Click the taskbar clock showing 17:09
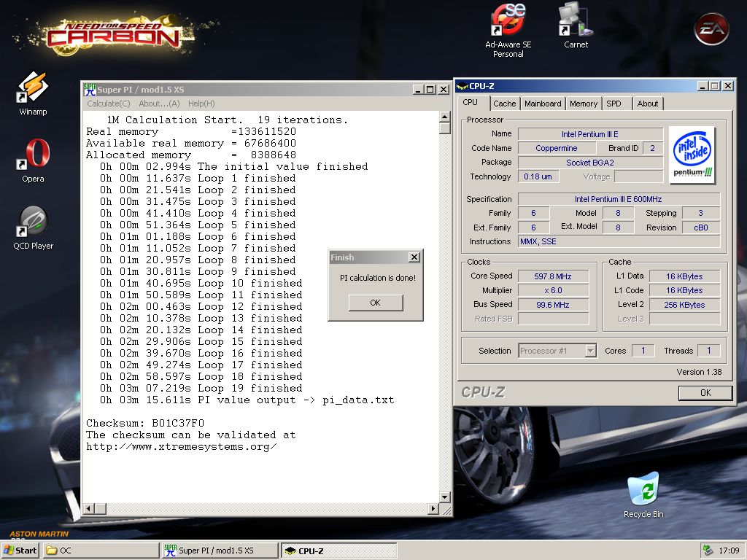Screen dimensions: 747x560 pyautogui.click(x=729, y=551)
